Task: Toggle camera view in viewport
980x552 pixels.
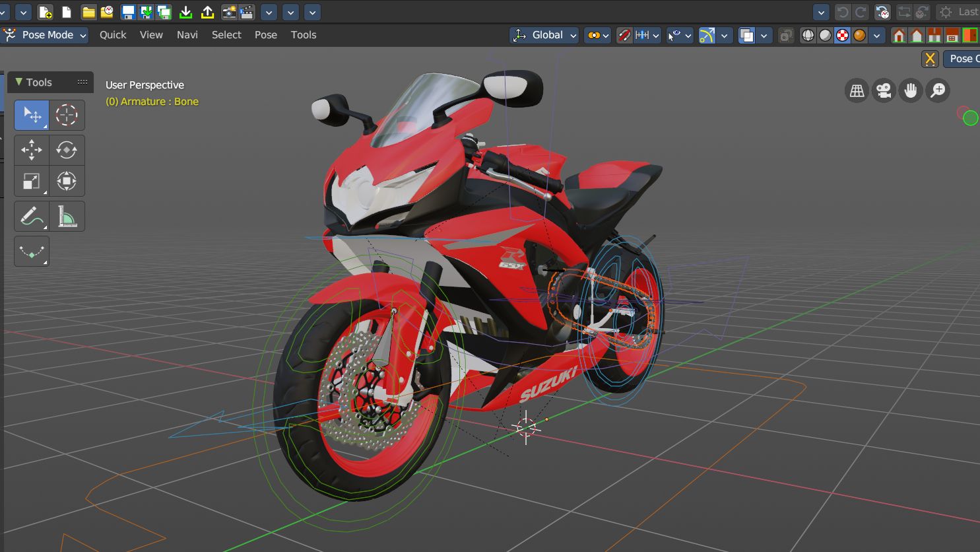Action: click(884, 90)
